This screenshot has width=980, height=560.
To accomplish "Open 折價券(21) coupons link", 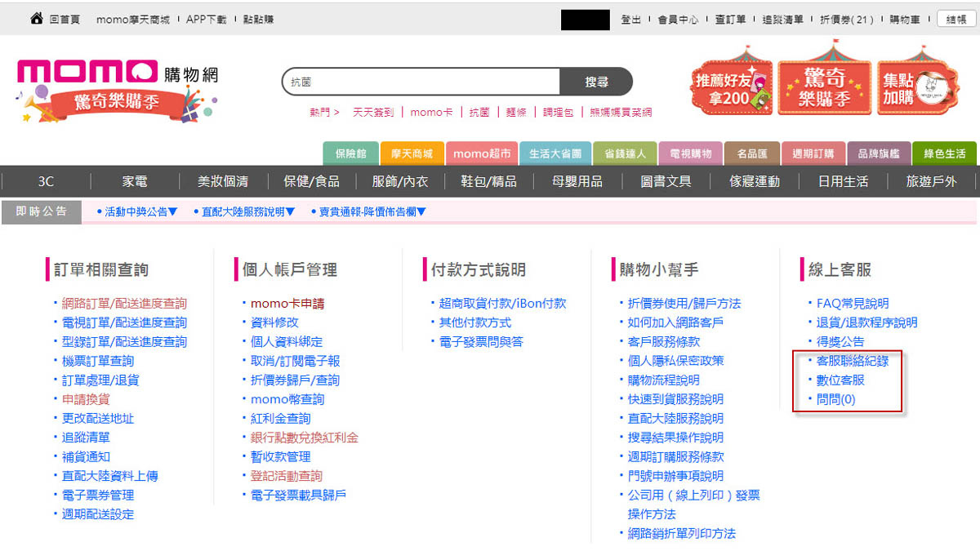I will pyautogui.click(x=846, y=20).
